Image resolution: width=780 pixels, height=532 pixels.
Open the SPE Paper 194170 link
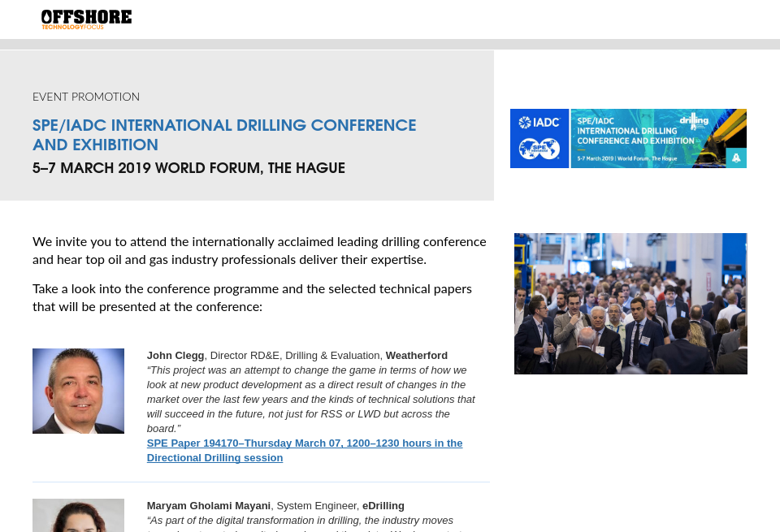click(x=304, y=443)
